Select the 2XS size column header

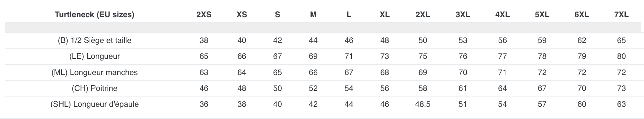204,15
